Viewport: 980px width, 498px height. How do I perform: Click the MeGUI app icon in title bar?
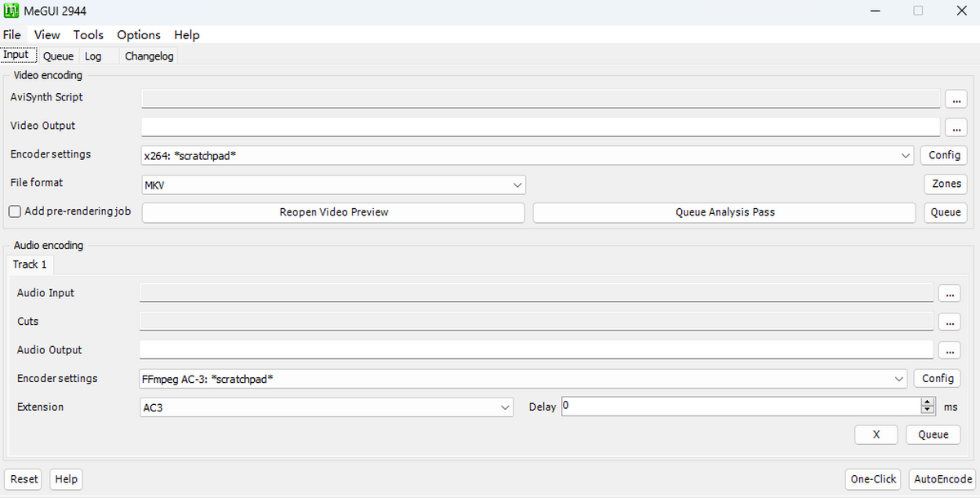[11, 11]
